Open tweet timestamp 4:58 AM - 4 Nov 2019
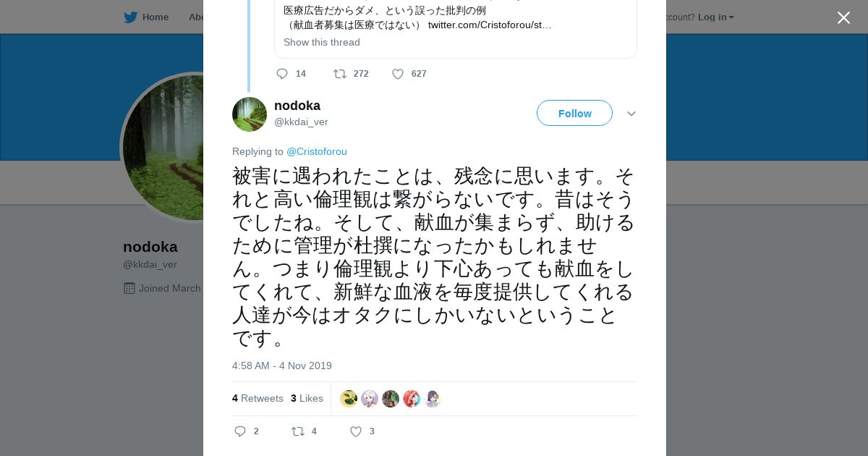 (x=282, y=366)
